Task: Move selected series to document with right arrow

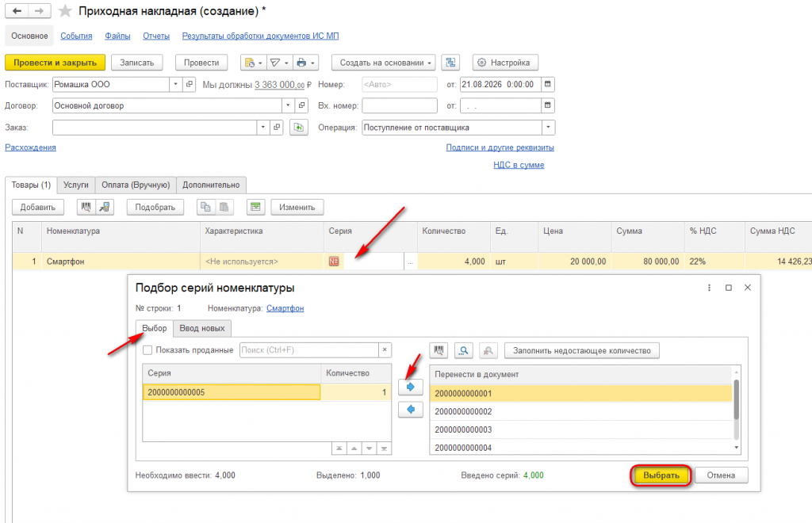Action: pyautogui.click(x=411, y=387)
